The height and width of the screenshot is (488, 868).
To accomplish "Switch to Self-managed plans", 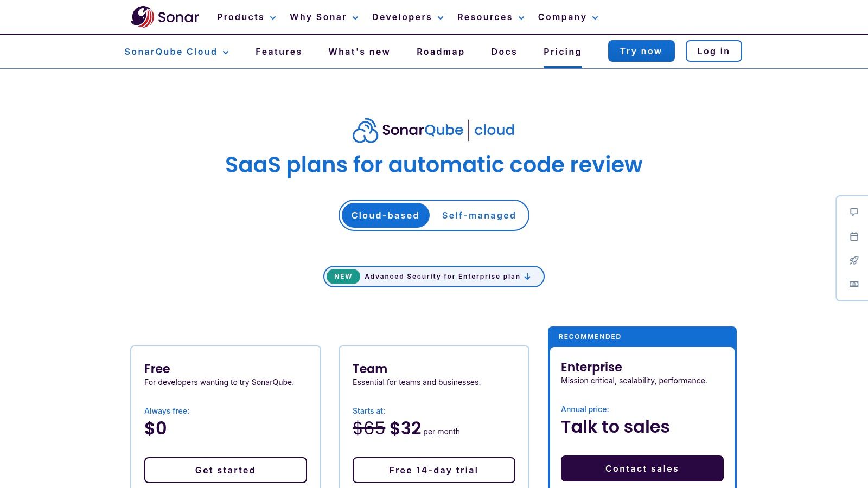I will 478,215.
